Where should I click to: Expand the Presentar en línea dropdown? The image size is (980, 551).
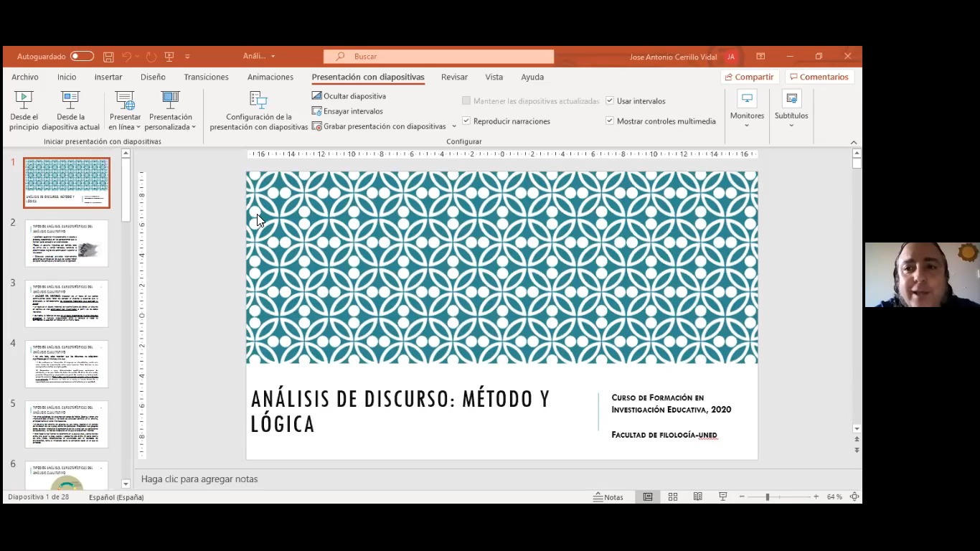tap(125, 127)
